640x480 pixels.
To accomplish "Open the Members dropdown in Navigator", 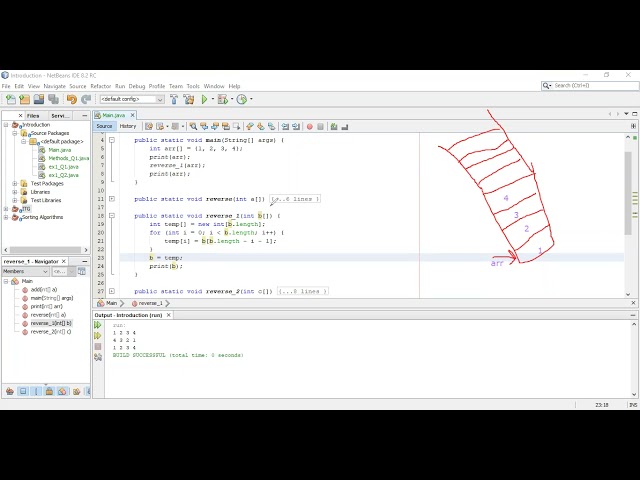I will point(26,271).
